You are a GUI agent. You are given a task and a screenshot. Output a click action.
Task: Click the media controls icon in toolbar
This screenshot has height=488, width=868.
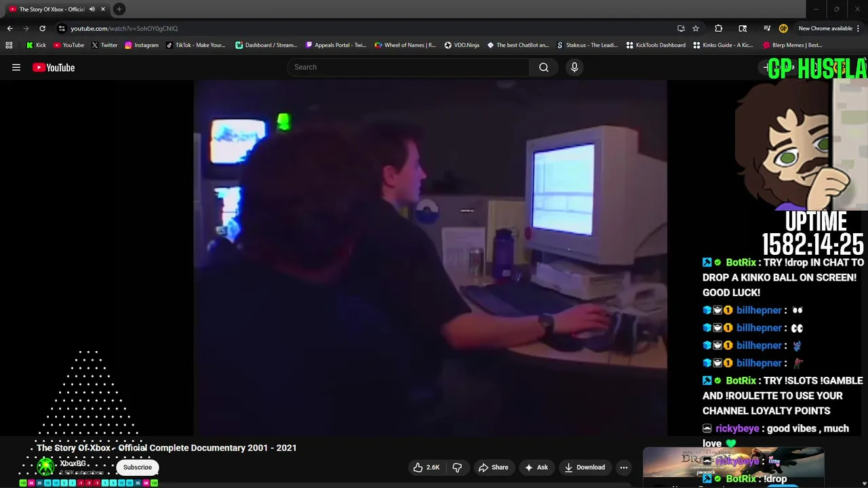tap(767, 28)
